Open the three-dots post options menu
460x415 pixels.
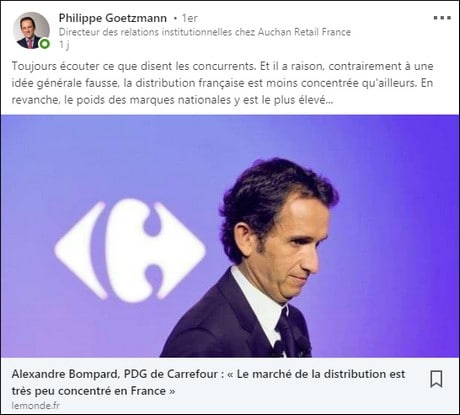click(x=442, y=18)
